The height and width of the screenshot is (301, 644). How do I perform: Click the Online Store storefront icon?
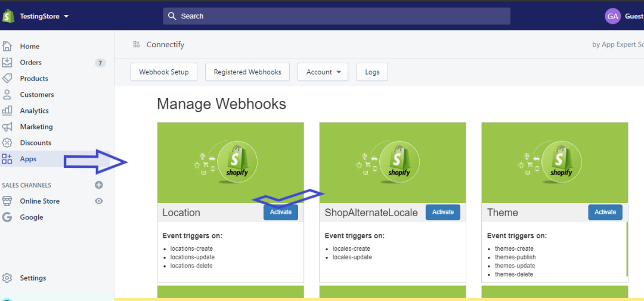(x=7, y=201)
